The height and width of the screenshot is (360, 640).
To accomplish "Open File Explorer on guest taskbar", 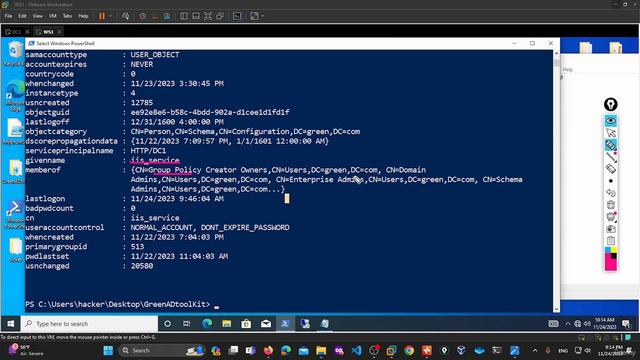I will [227, 324].
